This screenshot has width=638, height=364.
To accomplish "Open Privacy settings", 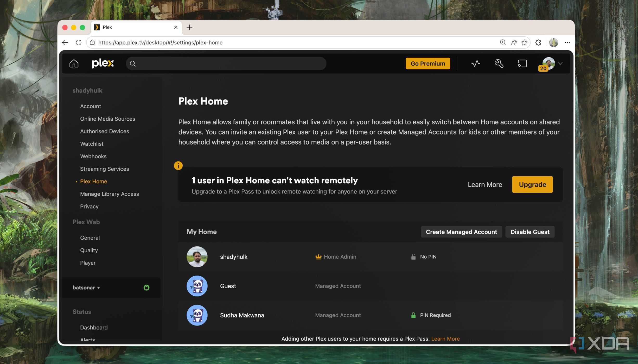I will 89,206.
